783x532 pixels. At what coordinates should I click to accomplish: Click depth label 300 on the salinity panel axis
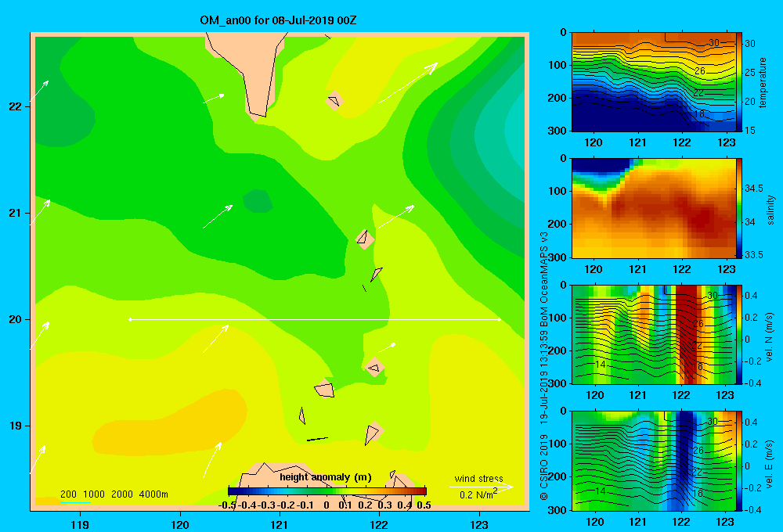[x=559, y=257]
